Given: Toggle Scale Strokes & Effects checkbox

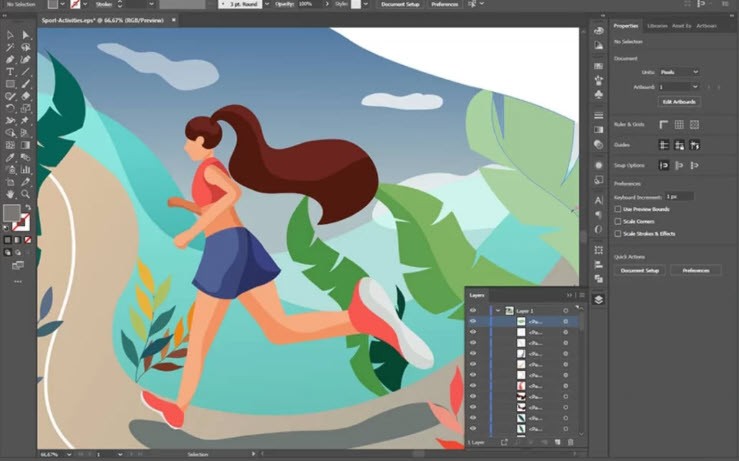Looking at the screenshot, I should 617,233.
